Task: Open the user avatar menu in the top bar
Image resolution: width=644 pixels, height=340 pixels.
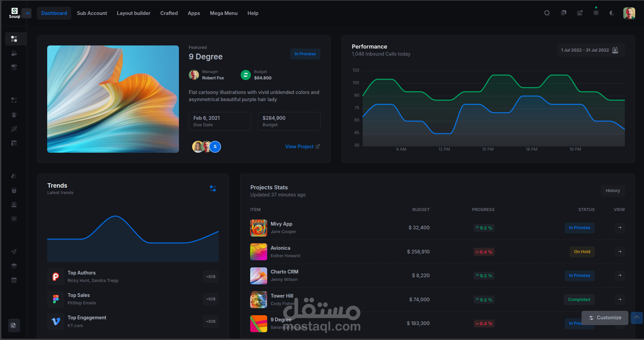Action: [629, 13]
